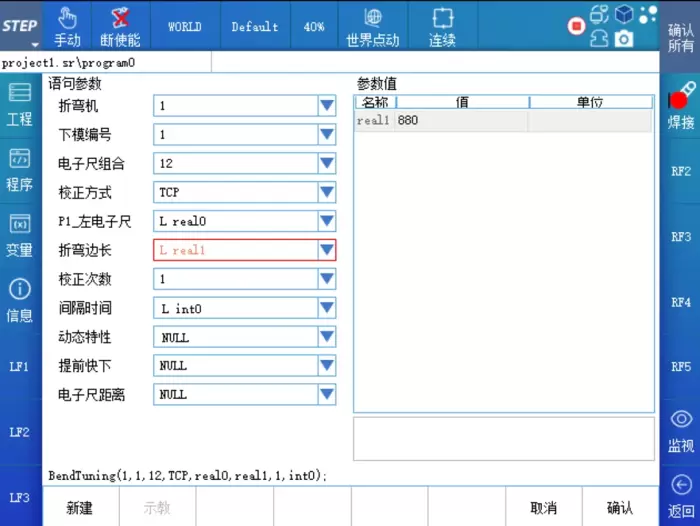Expand the 电子尺距离 dropdown arrow
This screenshot has width=700, height=526.
pyautogui.click(x=326, y=395)
